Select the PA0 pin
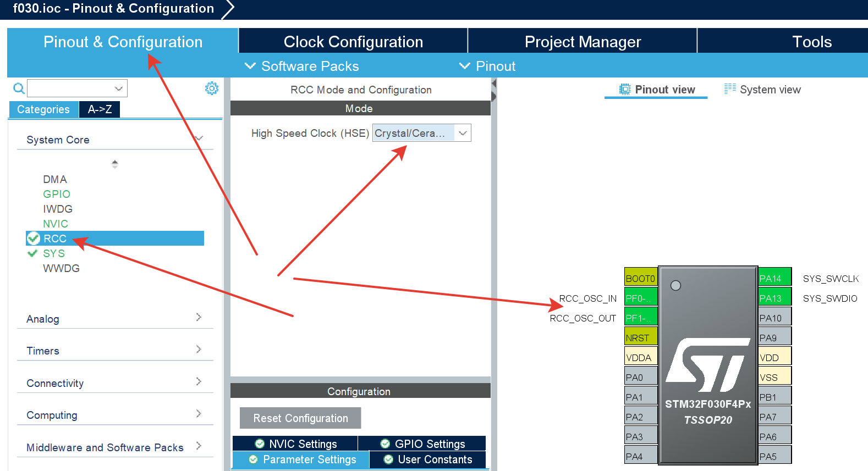 641,377
